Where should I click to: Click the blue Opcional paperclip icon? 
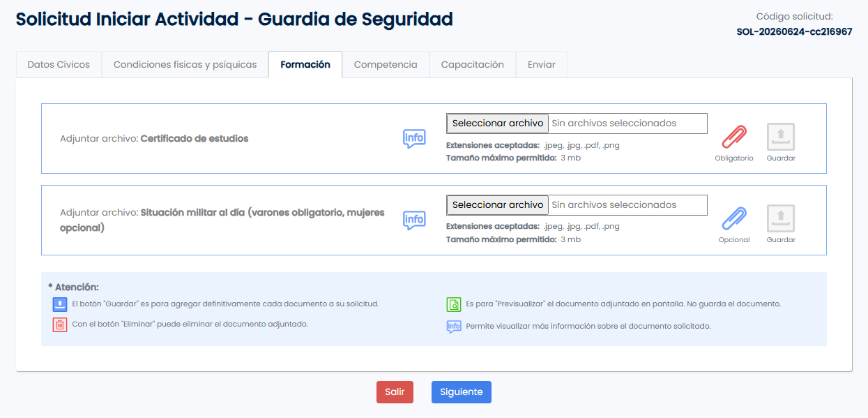point(733,218)
